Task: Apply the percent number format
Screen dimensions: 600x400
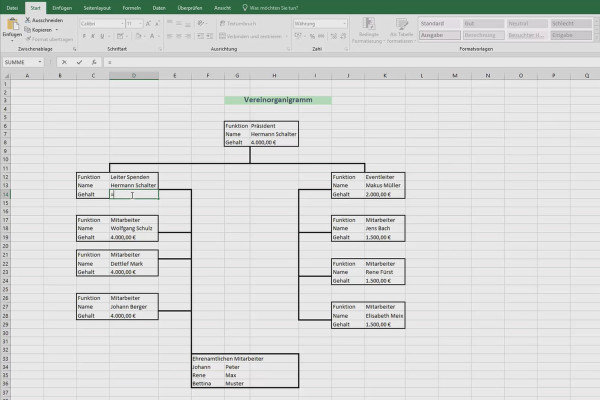Action: click(x=312, y=36)
